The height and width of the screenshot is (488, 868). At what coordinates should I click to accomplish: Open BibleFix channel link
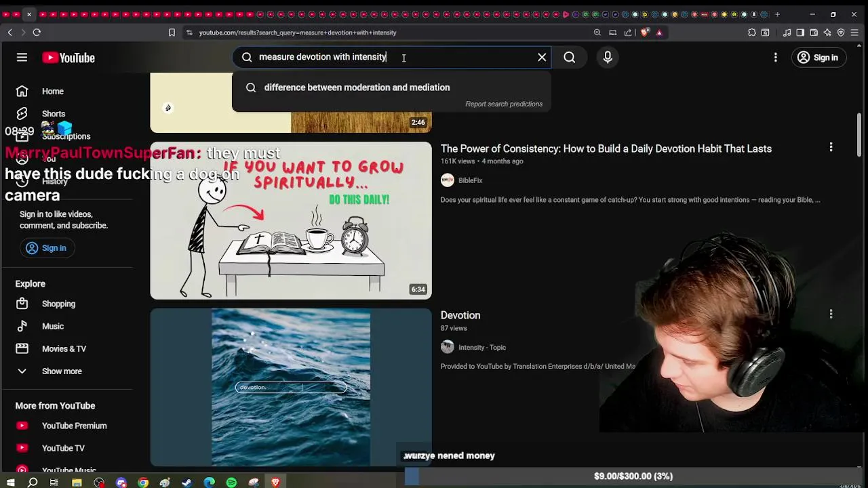pos(470,180)
